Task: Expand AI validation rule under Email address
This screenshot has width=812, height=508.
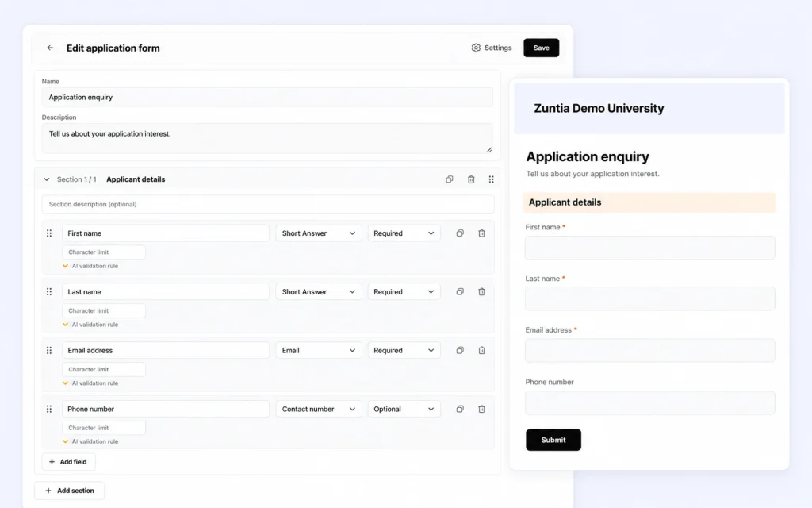Action: (x=90, y=383)
